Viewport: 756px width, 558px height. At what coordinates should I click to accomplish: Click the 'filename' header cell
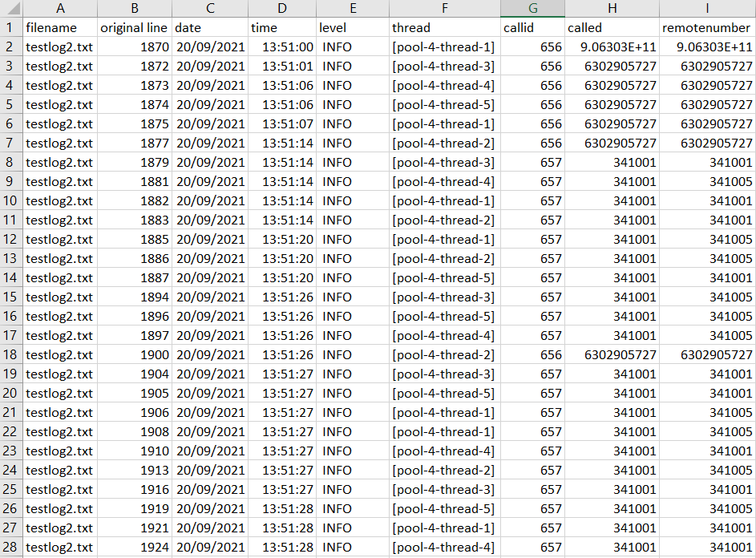[60, 27]
